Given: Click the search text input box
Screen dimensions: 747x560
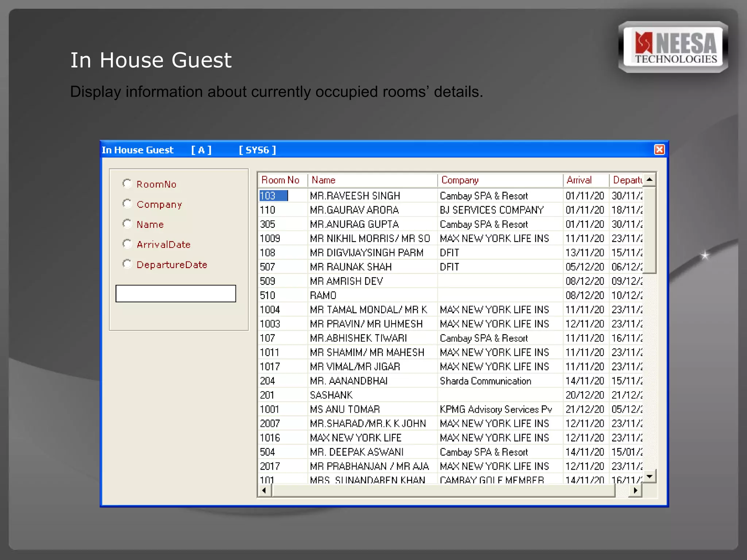Looking at the screenshot, I should 176,293.
